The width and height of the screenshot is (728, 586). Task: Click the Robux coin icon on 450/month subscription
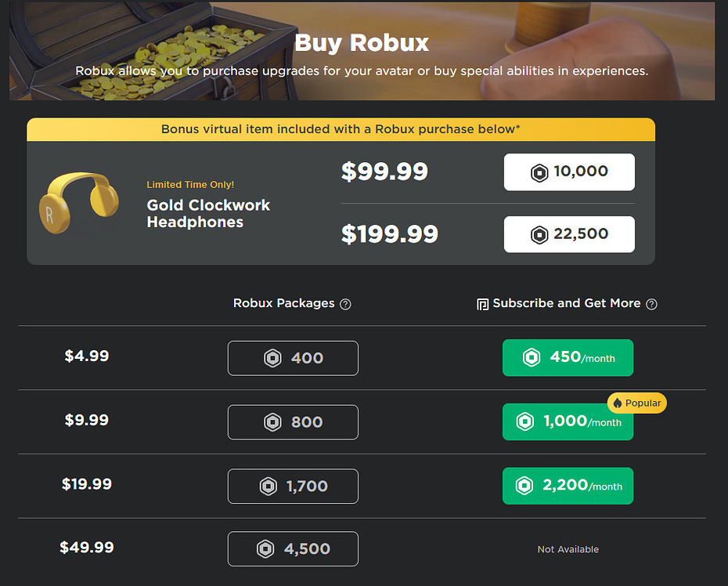click(532, 357)
